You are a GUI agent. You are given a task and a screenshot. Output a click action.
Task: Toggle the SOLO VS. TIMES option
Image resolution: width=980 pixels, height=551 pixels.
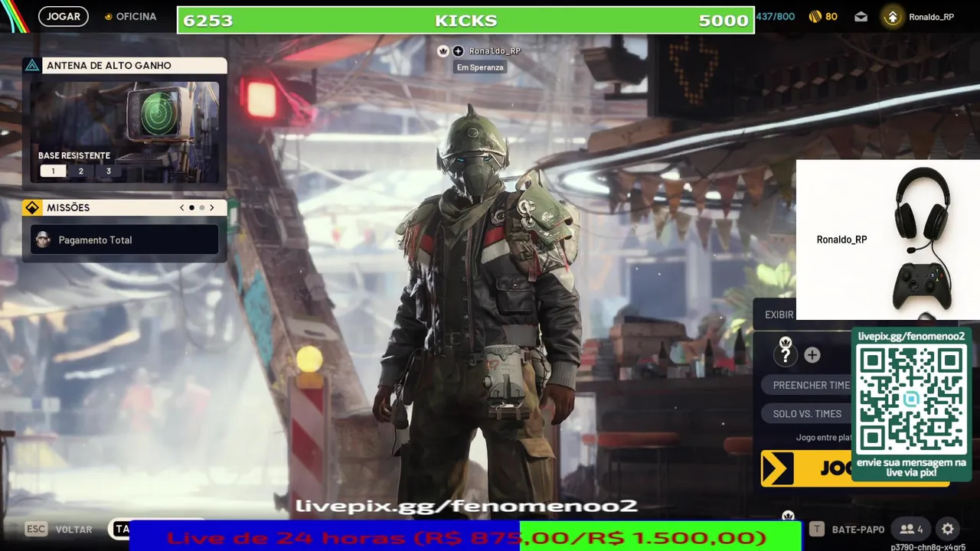[x=807, y=414]
